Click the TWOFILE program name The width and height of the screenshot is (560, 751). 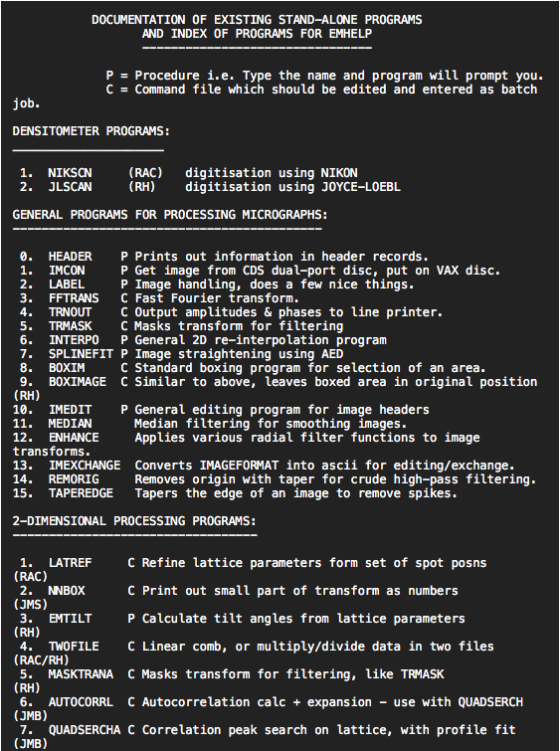pos(74,647)
